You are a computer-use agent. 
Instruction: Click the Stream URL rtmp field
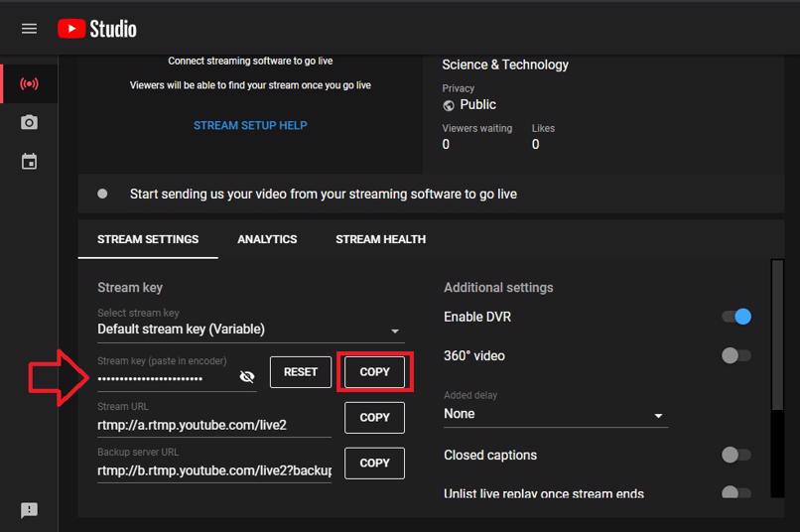pyautogui.click(x=214, y=425)
